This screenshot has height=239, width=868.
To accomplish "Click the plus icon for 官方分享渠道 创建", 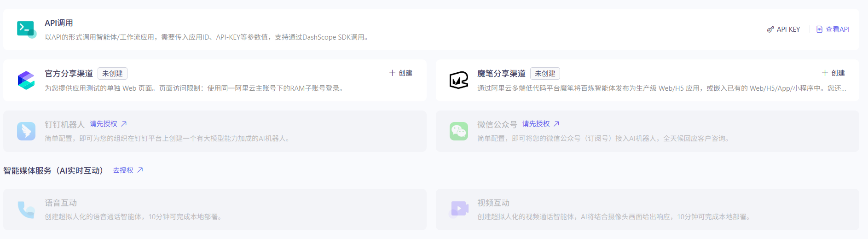I will click(392, 73).
